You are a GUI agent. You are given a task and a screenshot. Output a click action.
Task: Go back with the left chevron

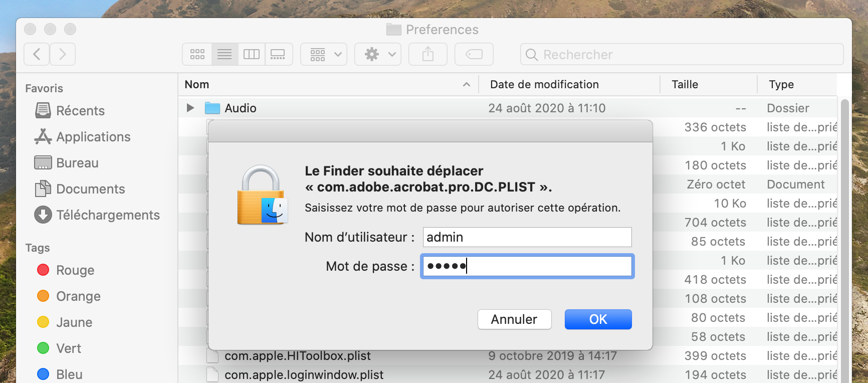click(x=37, y=54)
